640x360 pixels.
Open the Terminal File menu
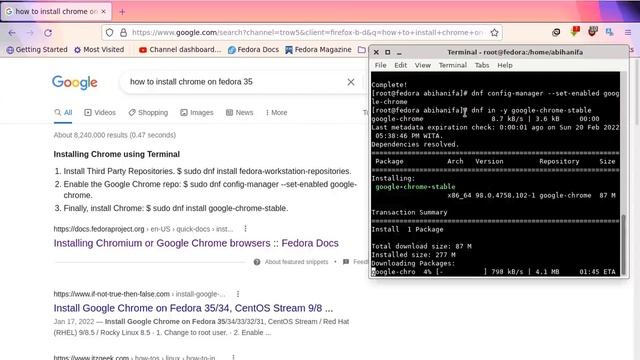point(380,65)
